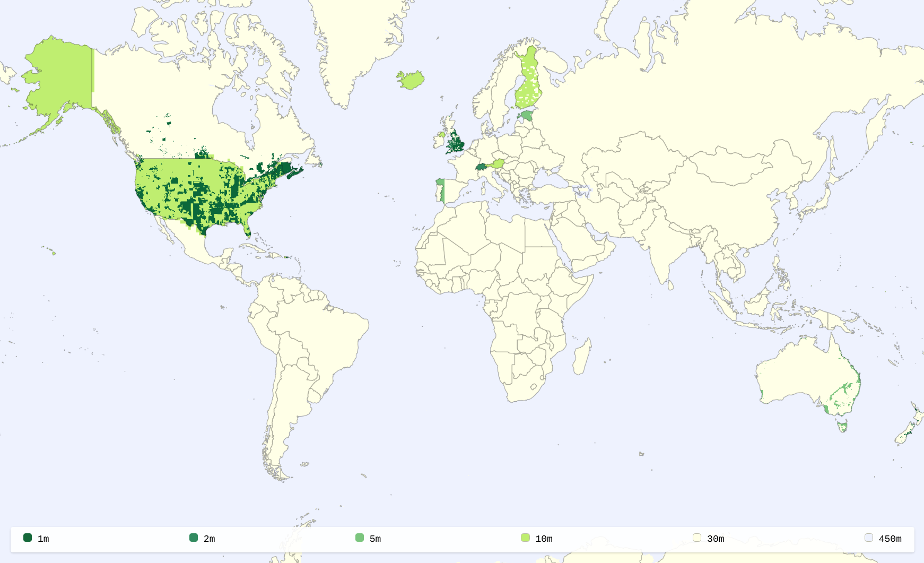Click the 450m legend marker
The image size is (924, 563).
tap(868, 538)
